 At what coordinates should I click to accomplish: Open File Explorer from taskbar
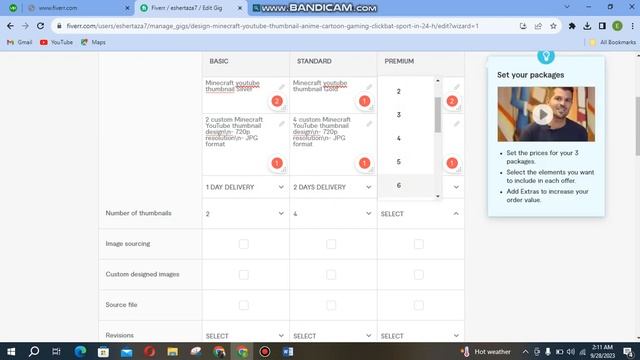[172, 351]
